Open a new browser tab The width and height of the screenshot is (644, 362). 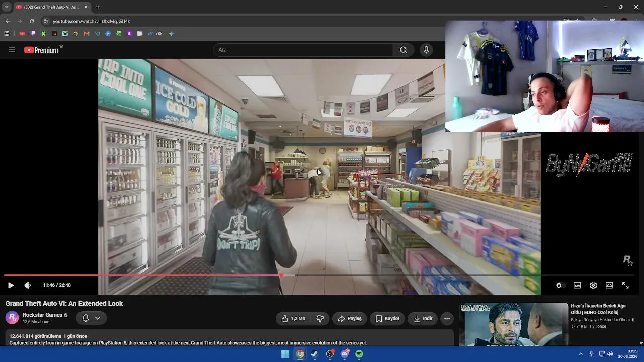tap(98, 7)
